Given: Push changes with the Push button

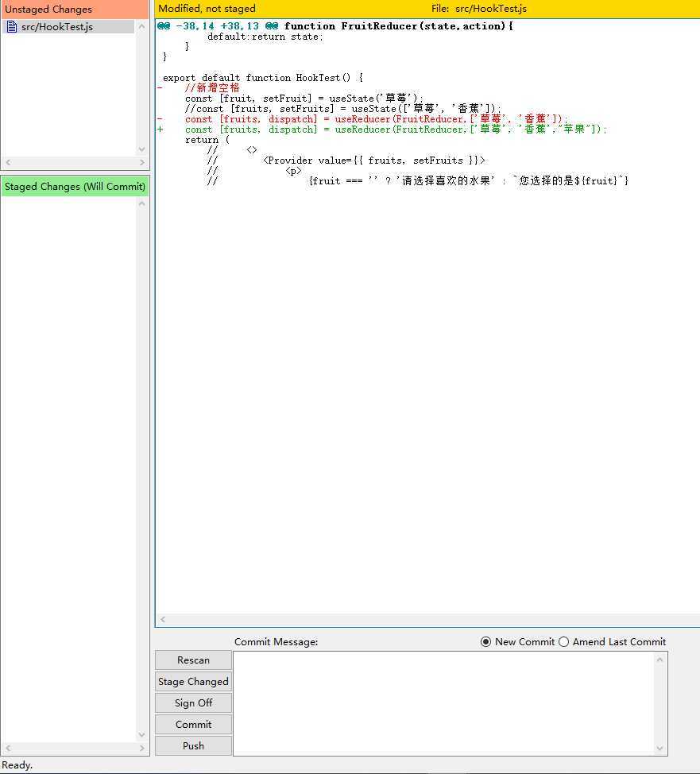Looking at the screenshot, I should pos(193,746).
